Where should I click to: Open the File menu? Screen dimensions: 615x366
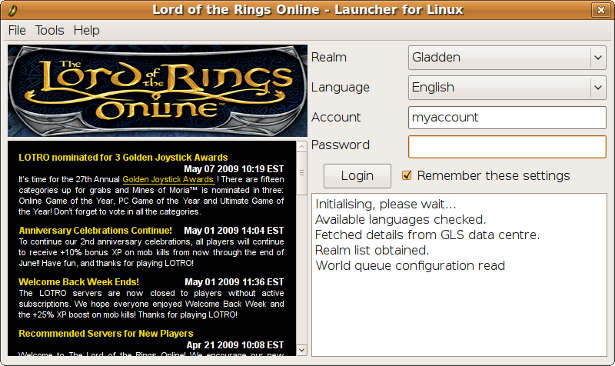[x=17, y=30]
